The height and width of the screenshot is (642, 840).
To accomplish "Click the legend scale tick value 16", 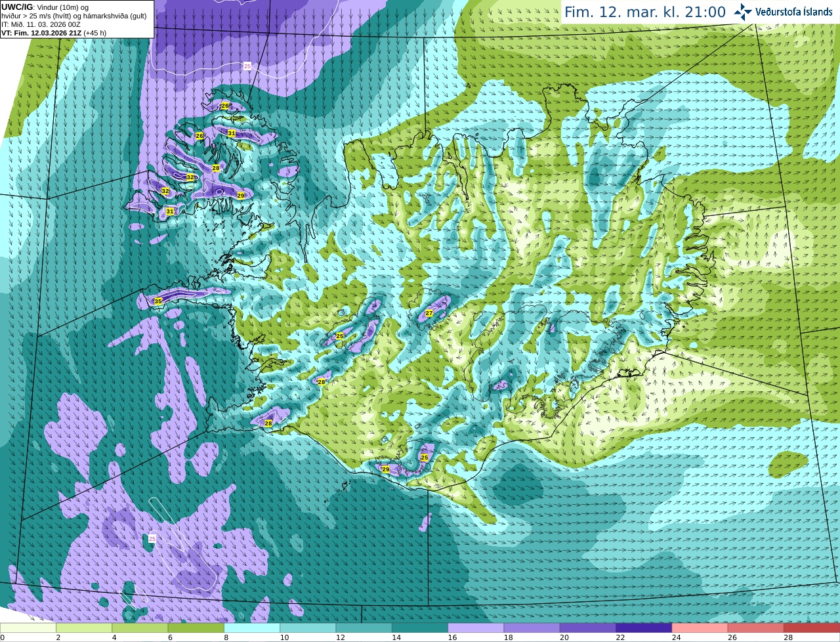I will point(451,637).
